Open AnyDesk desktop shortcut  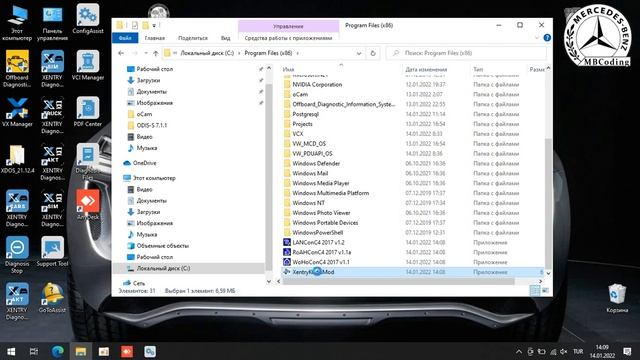[88, 204]
